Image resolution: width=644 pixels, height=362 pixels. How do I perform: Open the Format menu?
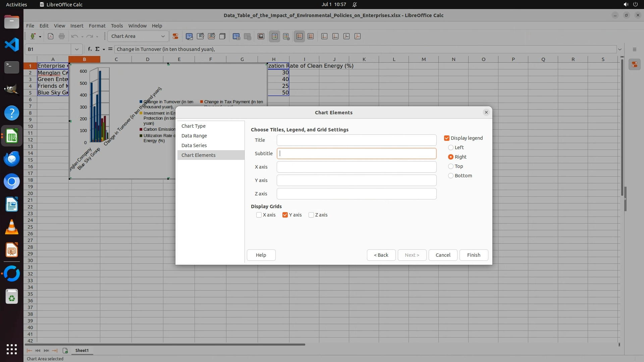point(97,26)
